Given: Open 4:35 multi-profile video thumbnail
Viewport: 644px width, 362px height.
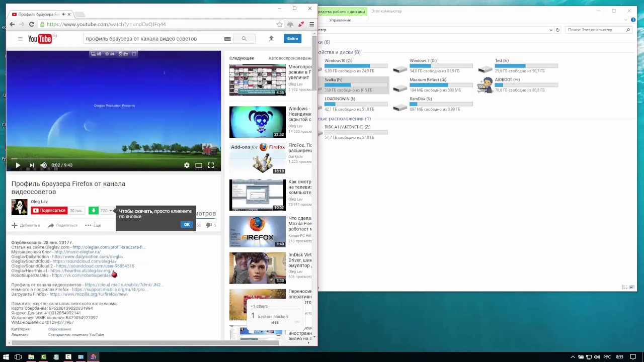Looking at the screenshot, I should 257,80.
